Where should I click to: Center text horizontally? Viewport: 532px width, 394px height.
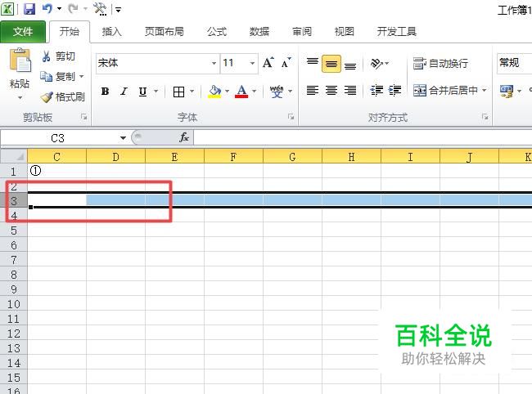click(331, 91)
